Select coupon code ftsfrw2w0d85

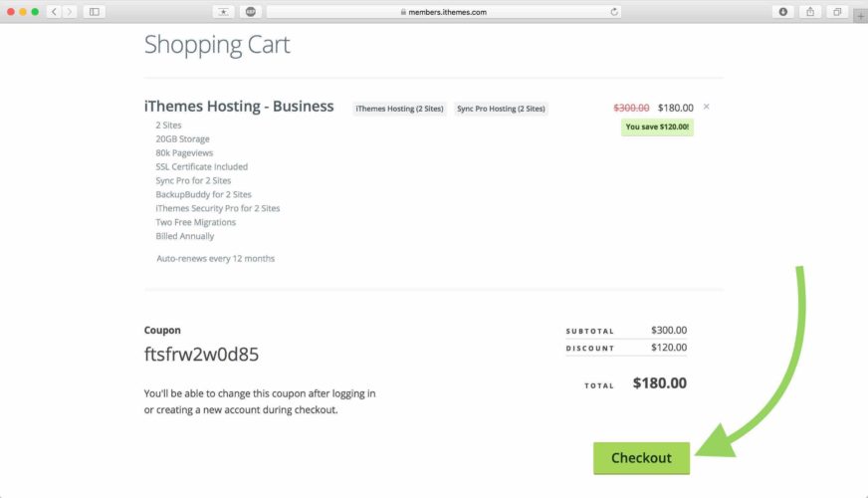(201, 354)
